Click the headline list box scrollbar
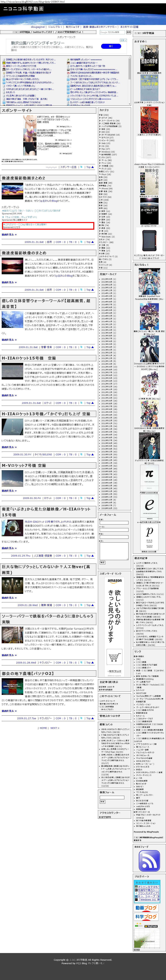The width and height of the screenshot is (166, 980). [129, 81]
